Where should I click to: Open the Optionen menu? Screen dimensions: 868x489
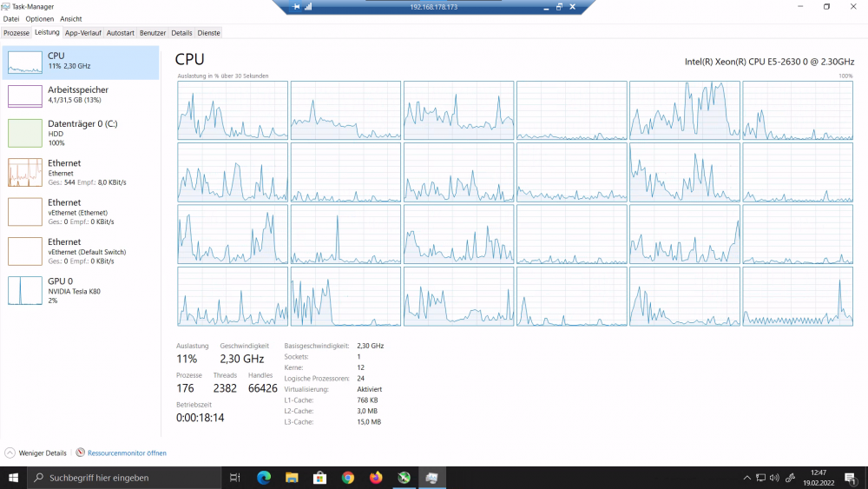point(39,19)
